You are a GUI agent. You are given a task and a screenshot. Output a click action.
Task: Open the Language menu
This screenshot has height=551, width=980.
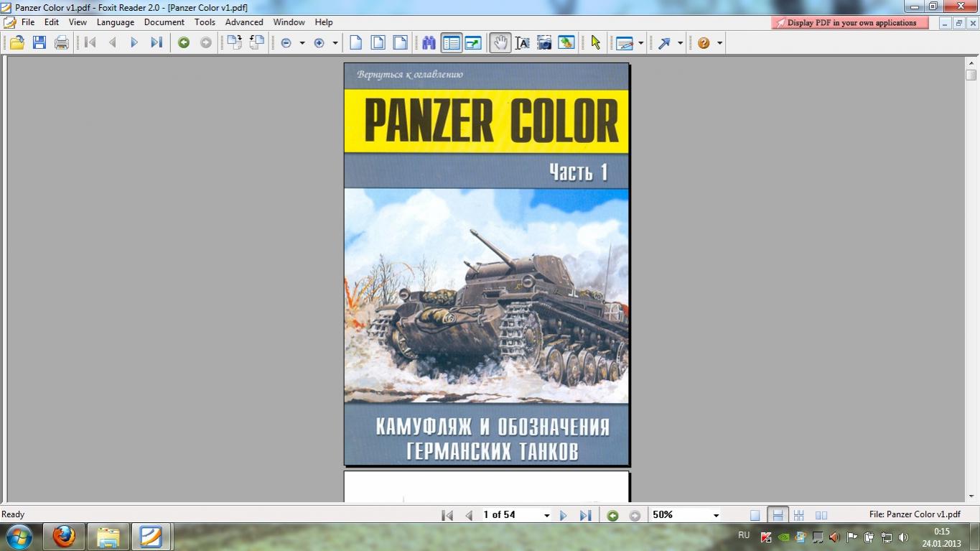tap(116, 22)
